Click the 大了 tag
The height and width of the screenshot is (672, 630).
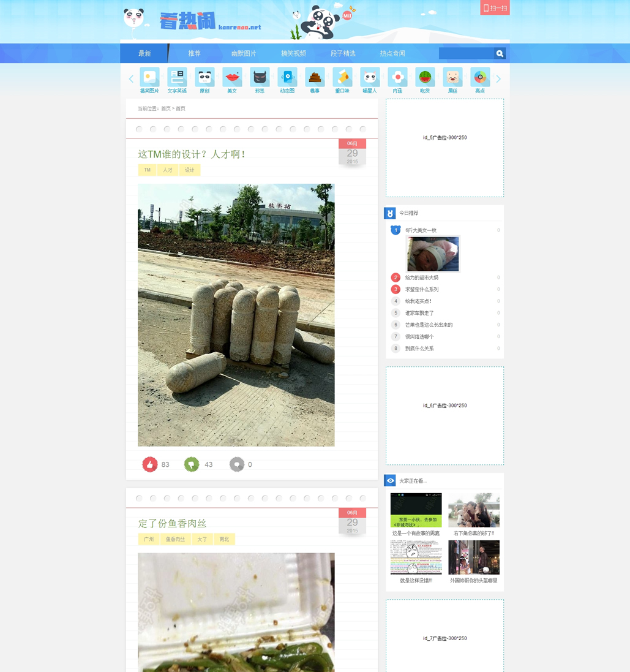tap(202, 539)
